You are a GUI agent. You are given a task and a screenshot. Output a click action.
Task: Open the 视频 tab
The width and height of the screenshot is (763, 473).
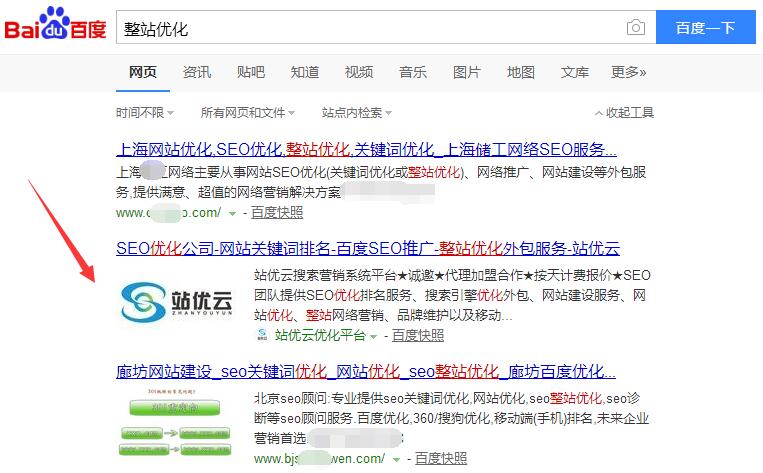tap(359, 72)
